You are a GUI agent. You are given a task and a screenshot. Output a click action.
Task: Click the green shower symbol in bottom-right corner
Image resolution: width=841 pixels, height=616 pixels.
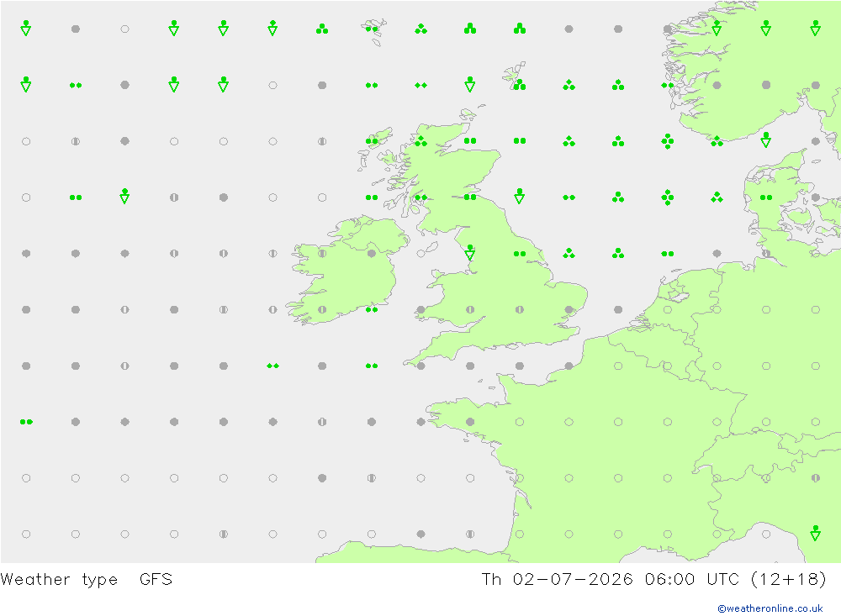[815, 533]
